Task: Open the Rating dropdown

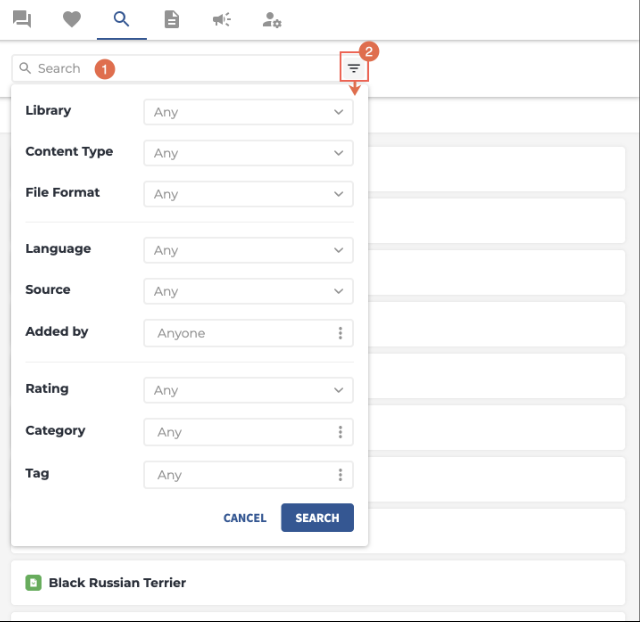Action: point(248,390)
